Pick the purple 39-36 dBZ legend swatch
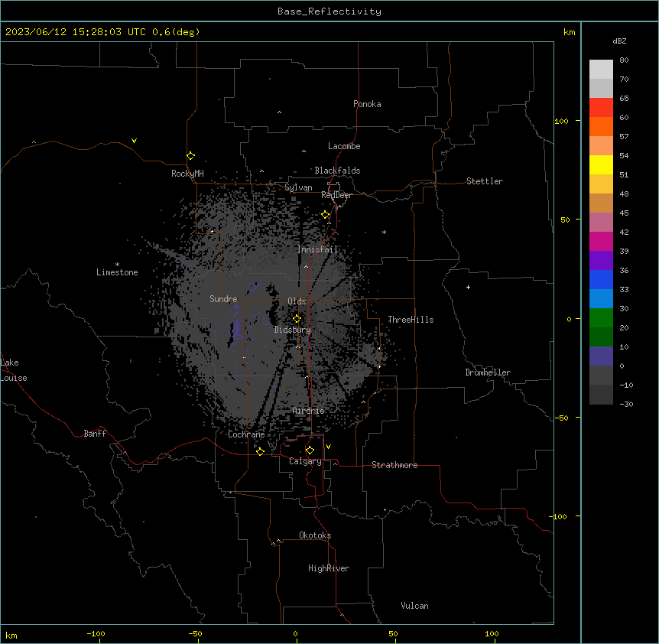 tap(601, 260)
